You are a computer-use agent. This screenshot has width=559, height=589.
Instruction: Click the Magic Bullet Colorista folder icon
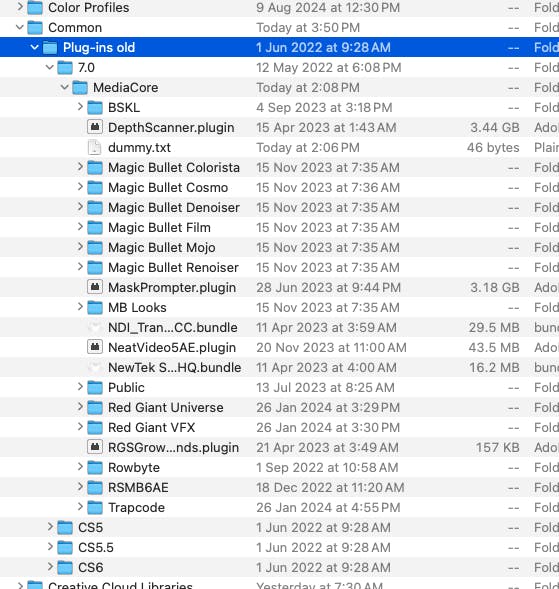click(95, 168)
